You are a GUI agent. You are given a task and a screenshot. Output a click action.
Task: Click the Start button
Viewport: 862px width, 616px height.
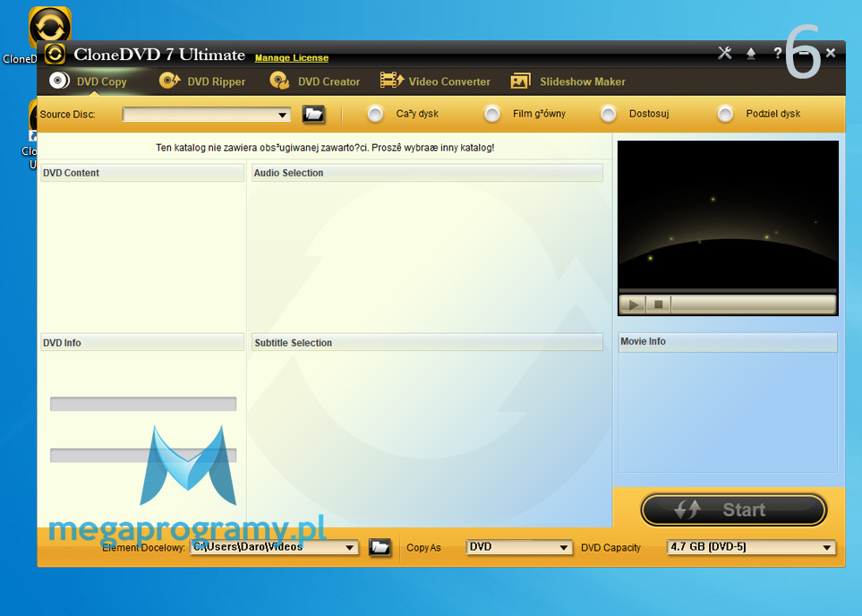[733, 509]
